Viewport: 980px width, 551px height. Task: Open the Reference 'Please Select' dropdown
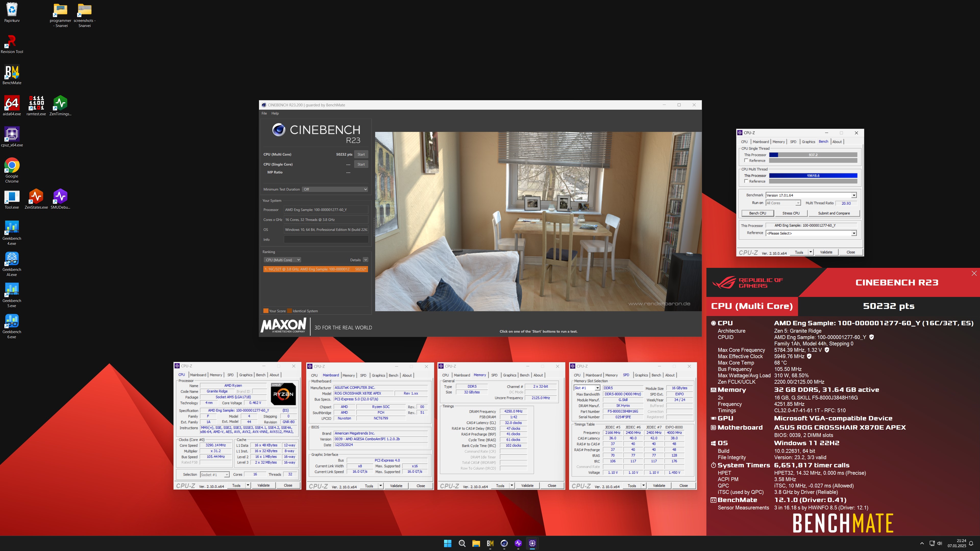811,233
